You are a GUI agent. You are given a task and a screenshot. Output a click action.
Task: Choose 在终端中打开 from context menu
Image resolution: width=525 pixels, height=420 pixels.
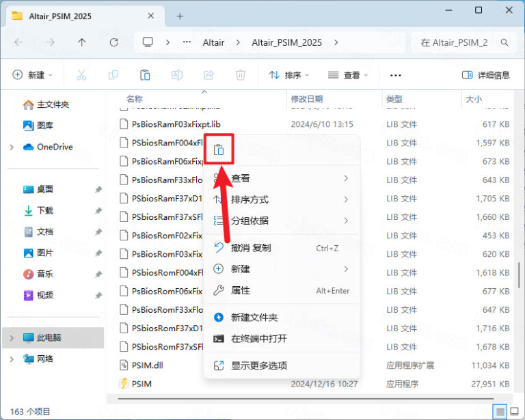(258, 339)
